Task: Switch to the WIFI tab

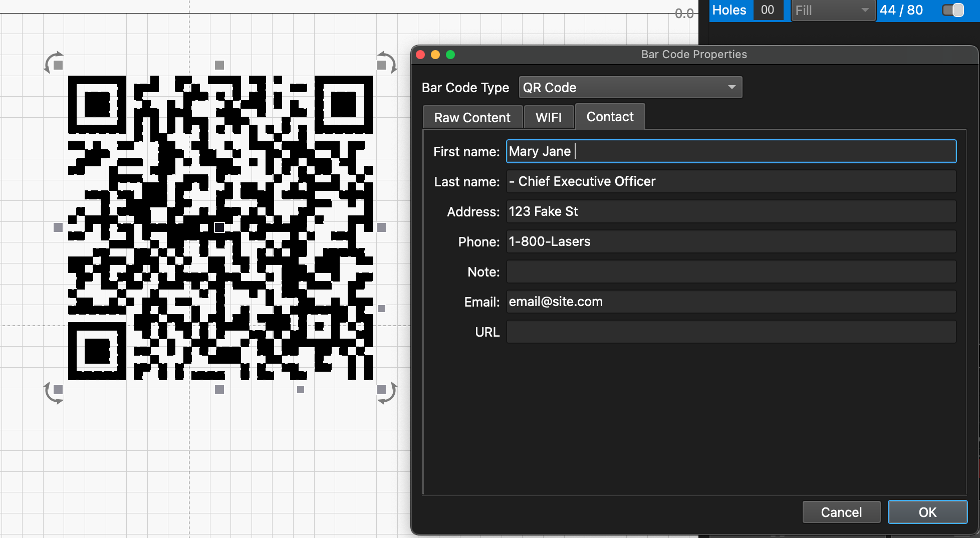Action: 548,118
